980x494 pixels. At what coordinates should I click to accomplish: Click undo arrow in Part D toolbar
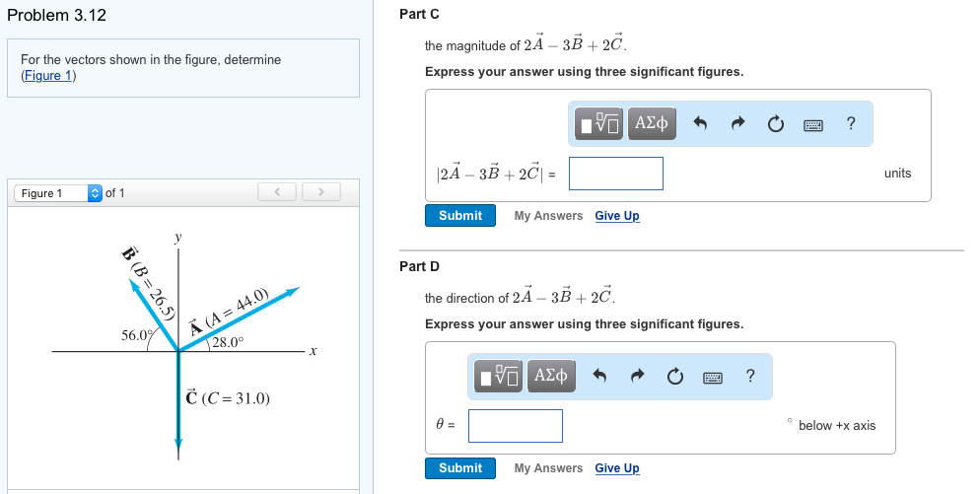click(x=600, y=376)
